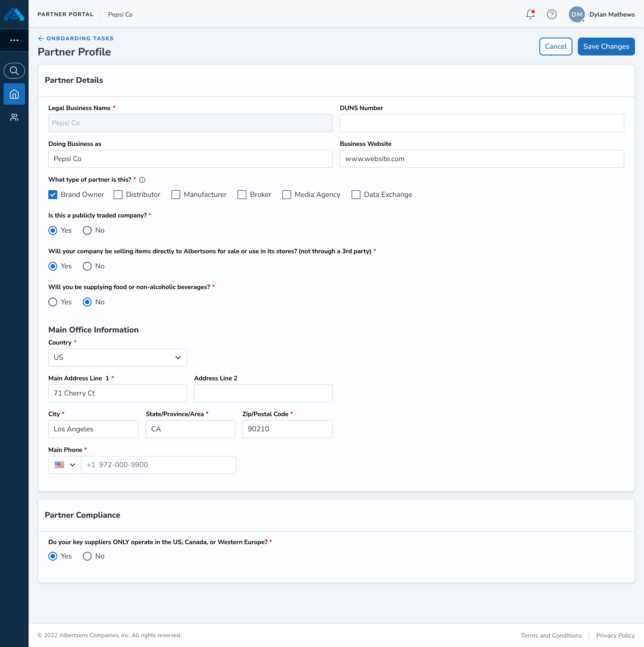Click the "Partner Details" section heading
The image size is (644, 647).
click(74, 80)
